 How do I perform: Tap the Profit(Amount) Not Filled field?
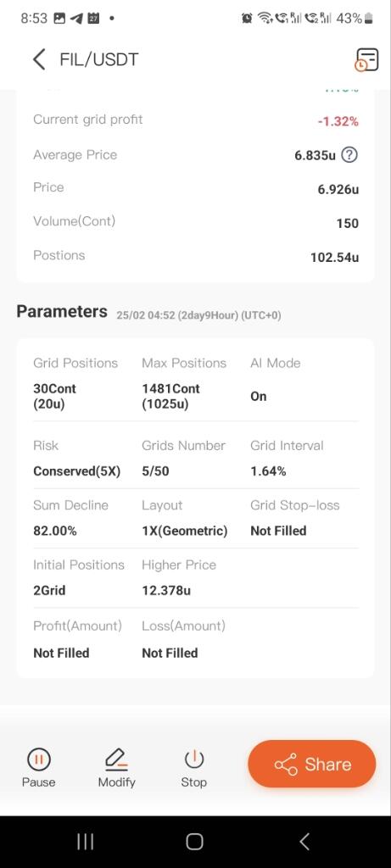pyautogui.click(x=61, y=653)
